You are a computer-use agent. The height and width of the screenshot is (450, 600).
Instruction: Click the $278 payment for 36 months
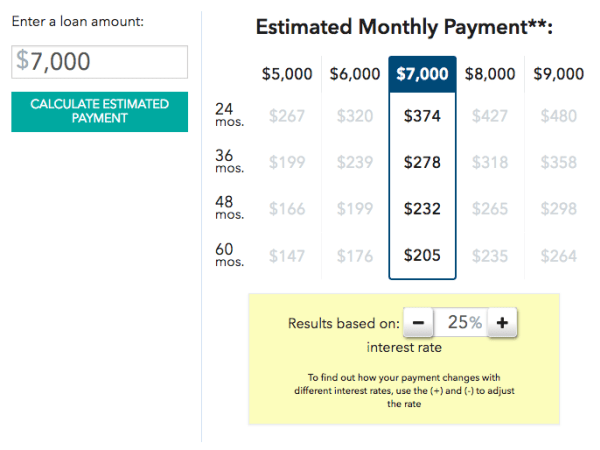click(x=422, y=162)
